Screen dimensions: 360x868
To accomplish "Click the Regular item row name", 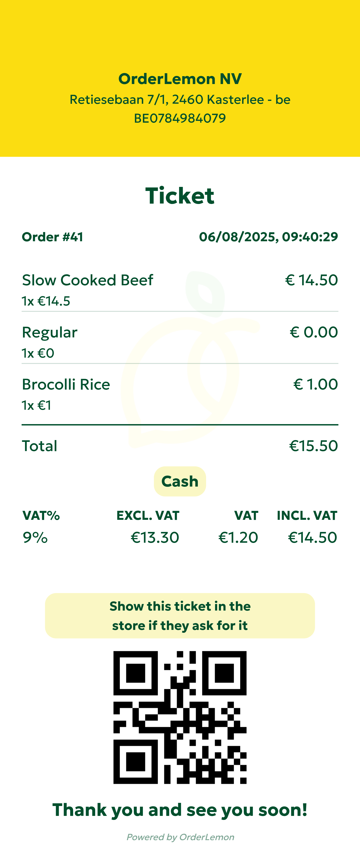I will (49, 332).
